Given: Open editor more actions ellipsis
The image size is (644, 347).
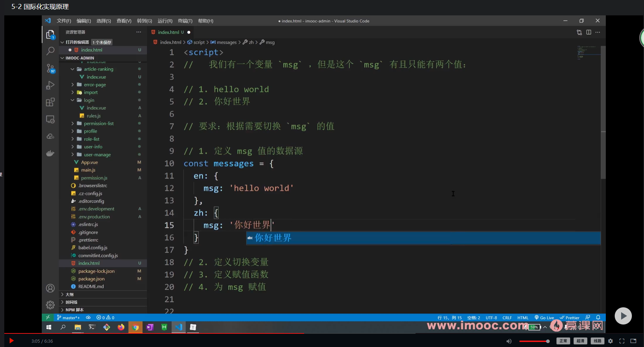Looking at the screenshot, I should click(x=598, y=32).
